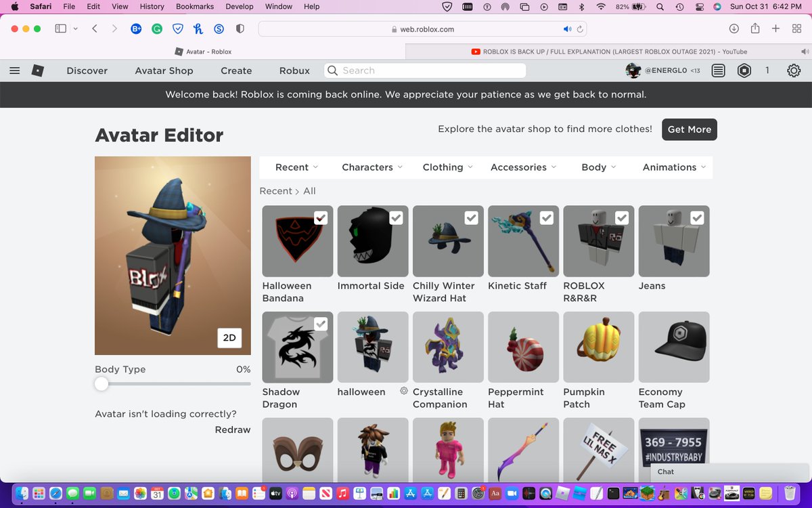Open Finder from the Dock
Viewport: 812px width, 508px height.
pyautogui.click(x=22, y=493)
